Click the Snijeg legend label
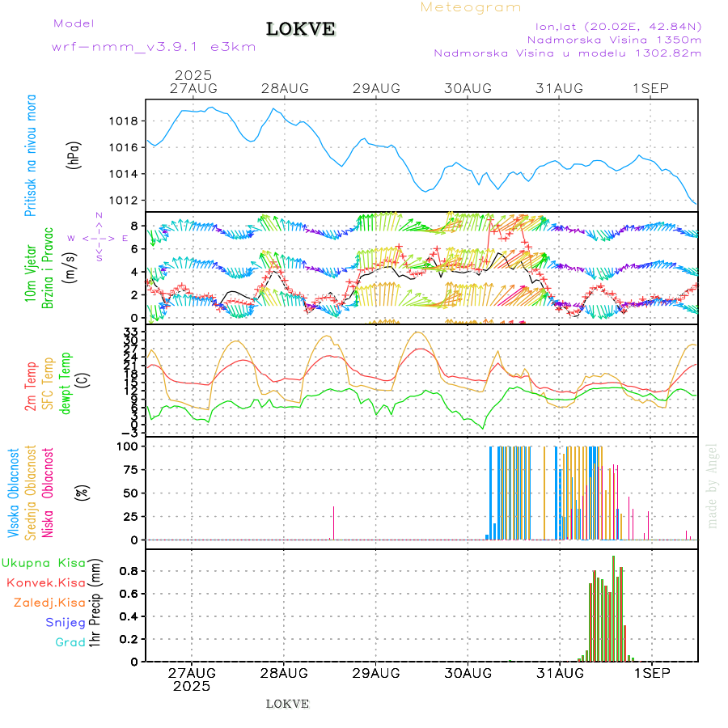 pyautogui.click(x=66, y=622)
